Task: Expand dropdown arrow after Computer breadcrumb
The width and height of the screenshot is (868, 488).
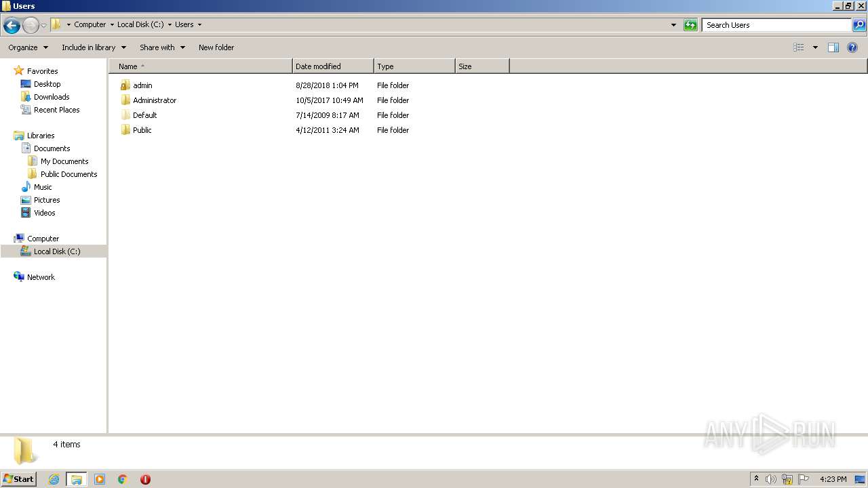Action: pos(112,25)
